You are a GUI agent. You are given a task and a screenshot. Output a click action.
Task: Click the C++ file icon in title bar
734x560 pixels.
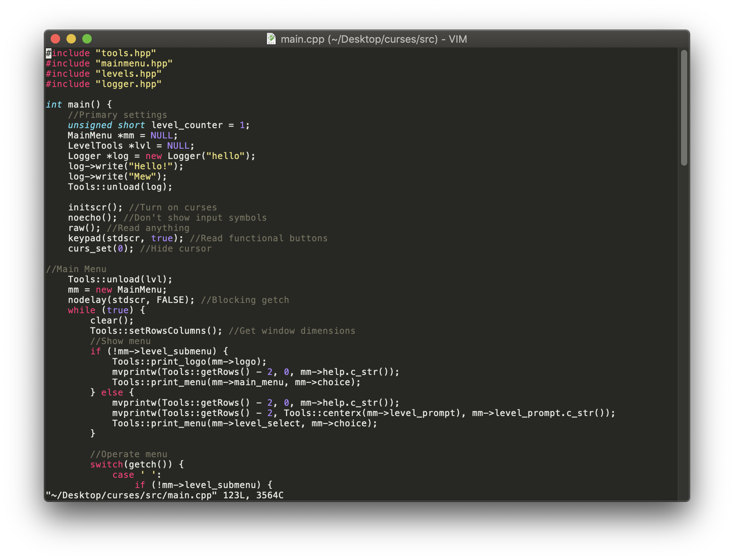[272, 39]
